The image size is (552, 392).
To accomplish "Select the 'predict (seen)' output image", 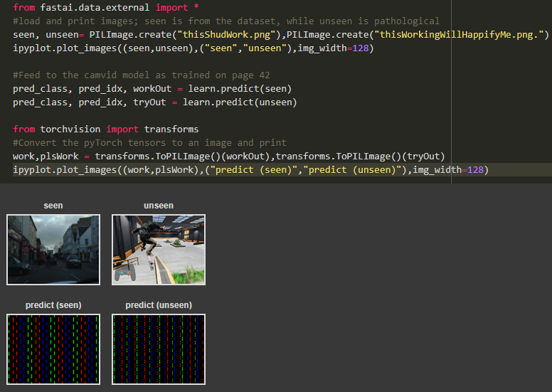I will coord(53,349).
